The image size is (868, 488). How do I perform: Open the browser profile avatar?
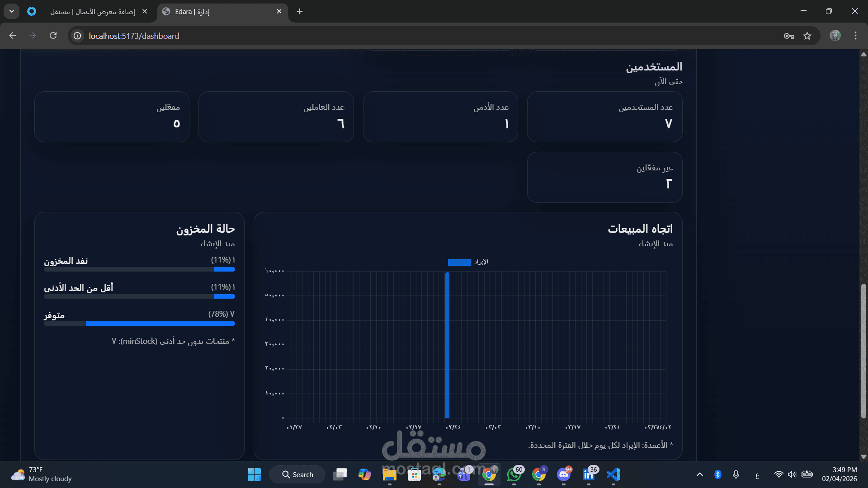835,36
